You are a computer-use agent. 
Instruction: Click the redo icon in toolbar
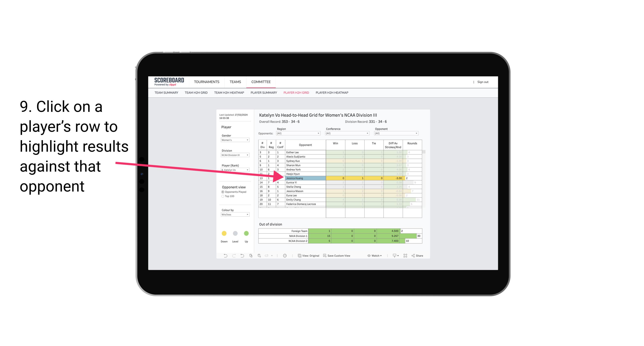click(233, 256)
